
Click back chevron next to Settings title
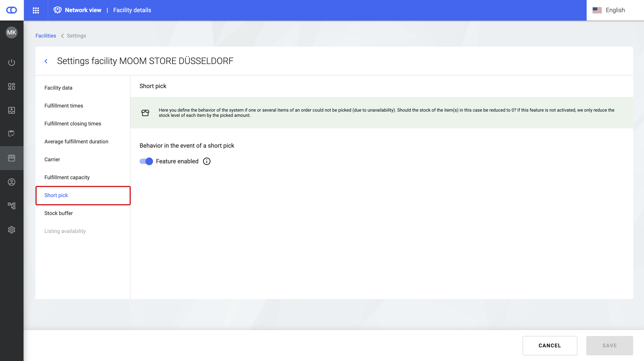pos(46,61)
